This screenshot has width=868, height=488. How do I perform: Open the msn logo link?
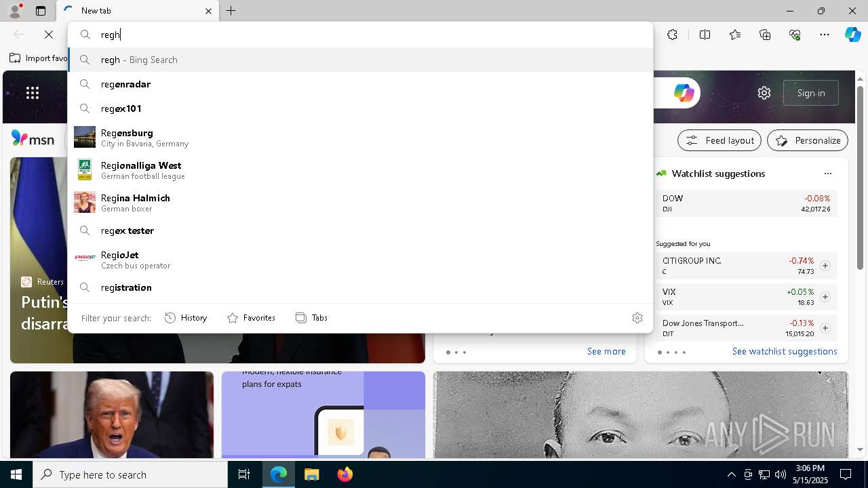(33, 138)
